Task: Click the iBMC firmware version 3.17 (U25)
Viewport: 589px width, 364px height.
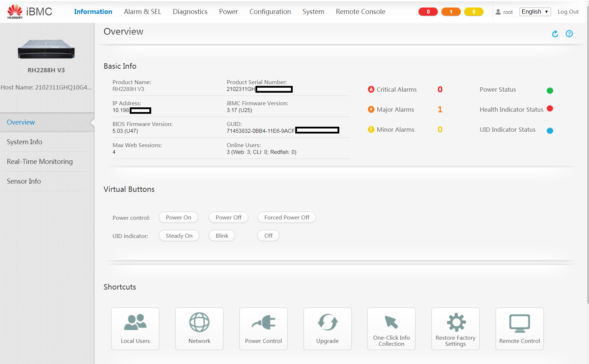Action: click(239, 110)
